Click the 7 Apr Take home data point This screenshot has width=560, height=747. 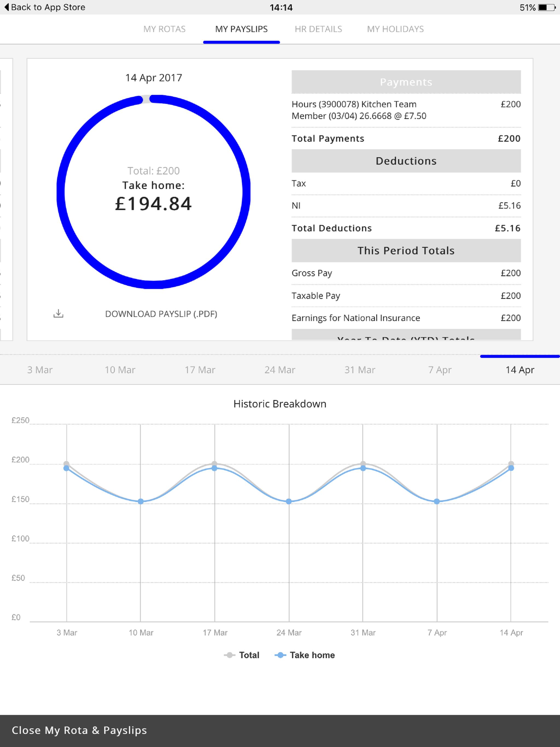437,501
